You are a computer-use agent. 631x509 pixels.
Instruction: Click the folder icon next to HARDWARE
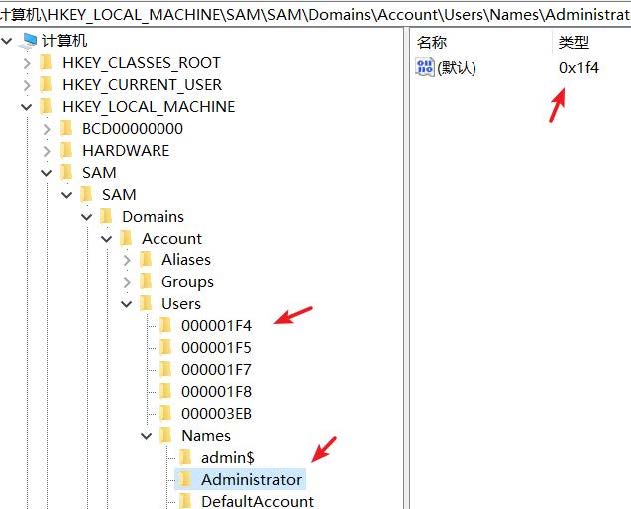[66, 151]
